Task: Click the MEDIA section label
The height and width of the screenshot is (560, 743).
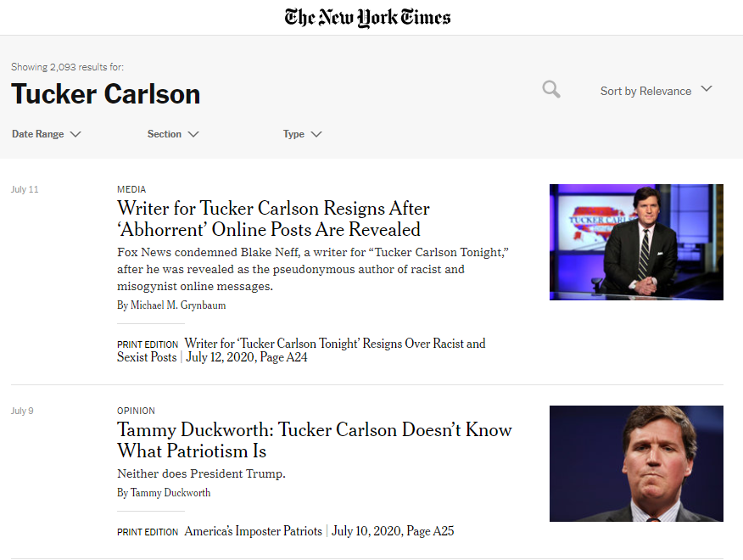Action: 131,189
